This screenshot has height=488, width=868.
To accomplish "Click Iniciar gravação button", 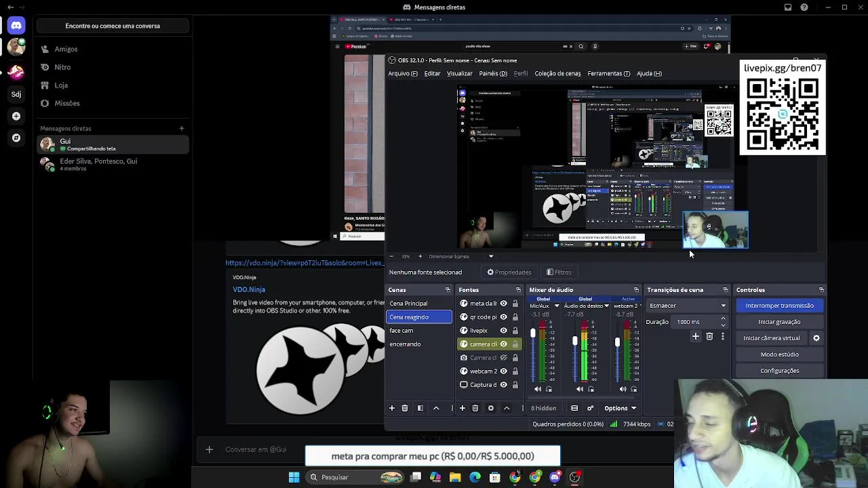I will (x=780, y=322).
